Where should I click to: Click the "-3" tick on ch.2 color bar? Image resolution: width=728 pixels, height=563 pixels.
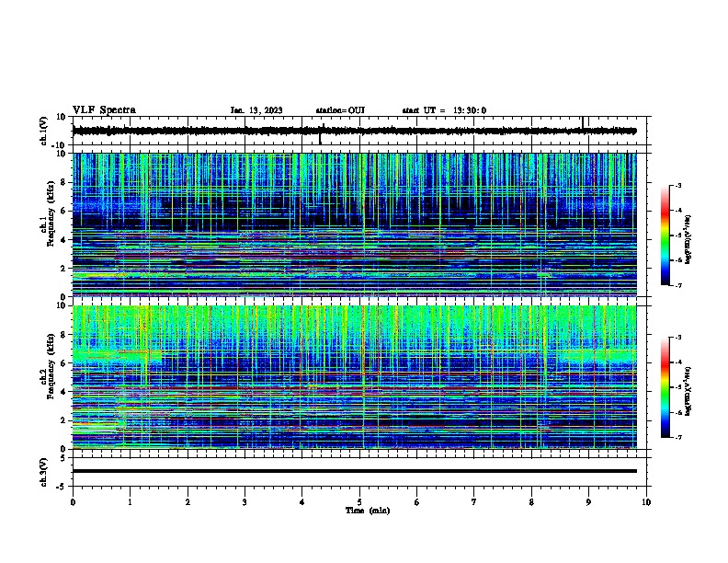[x=678, y=338]
